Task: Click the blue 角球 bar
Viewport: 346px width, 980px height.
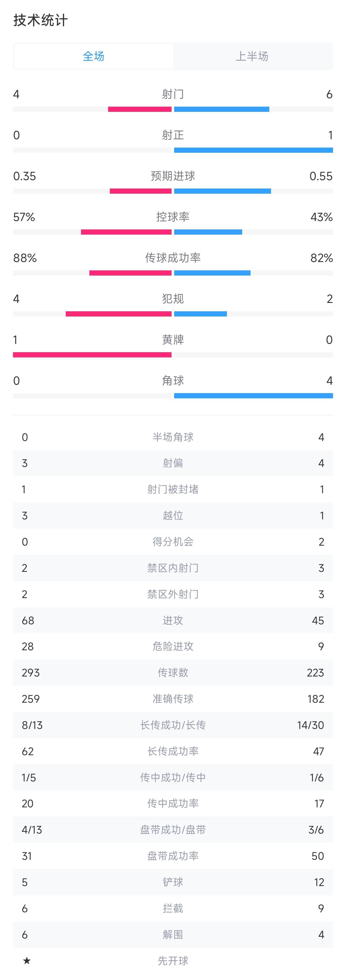Action: click(x=253, y=396)
